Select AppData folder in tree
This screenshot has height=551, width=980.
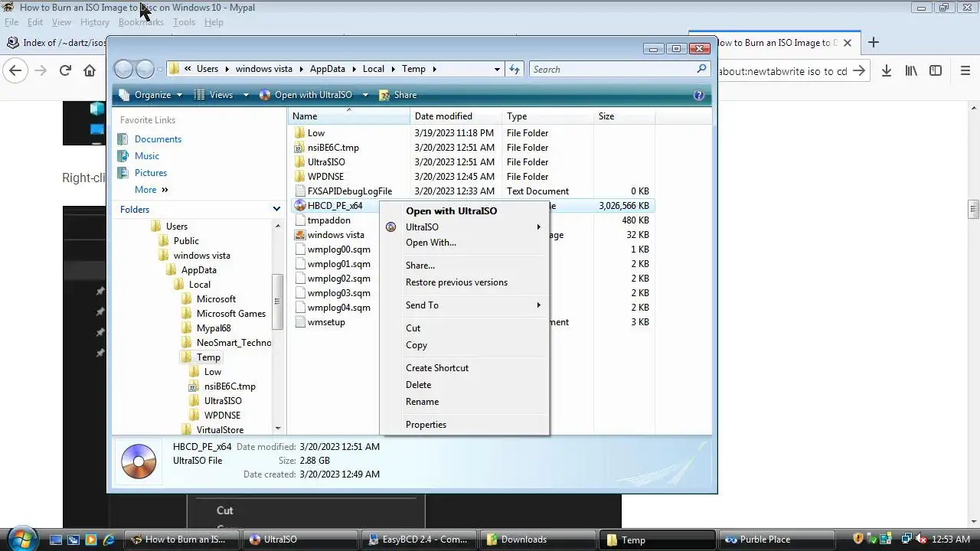(x=198, y=270)
